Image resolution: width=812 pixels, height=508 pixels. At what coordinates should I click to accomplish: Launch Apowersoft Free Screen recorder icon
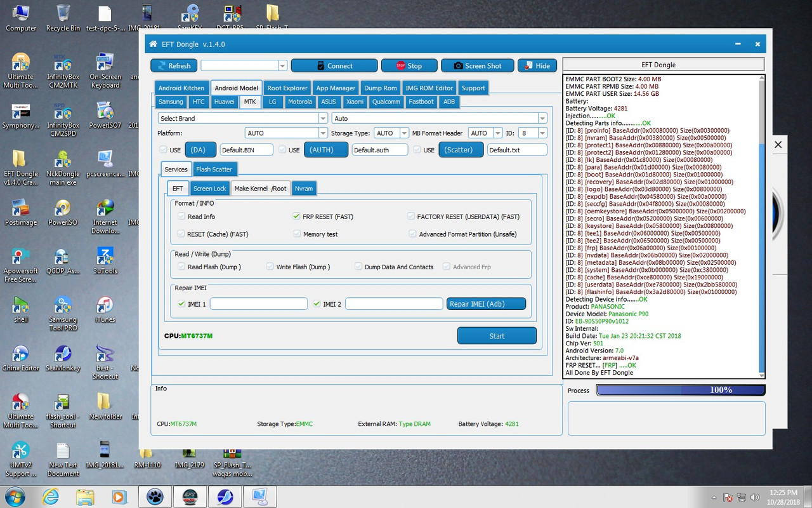(x=20, y=265)
